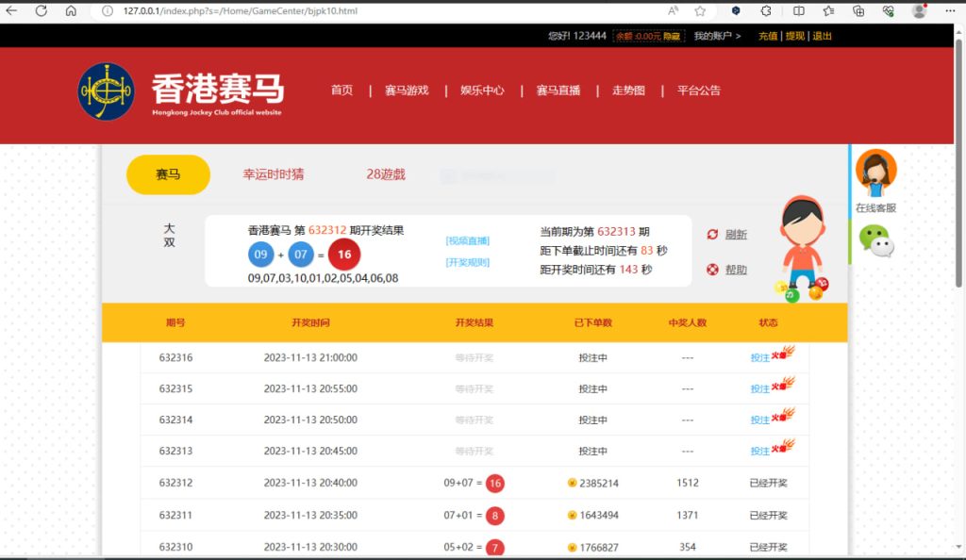
Task: Click period number 632311 in table
Action: click(x=175, y=515)
